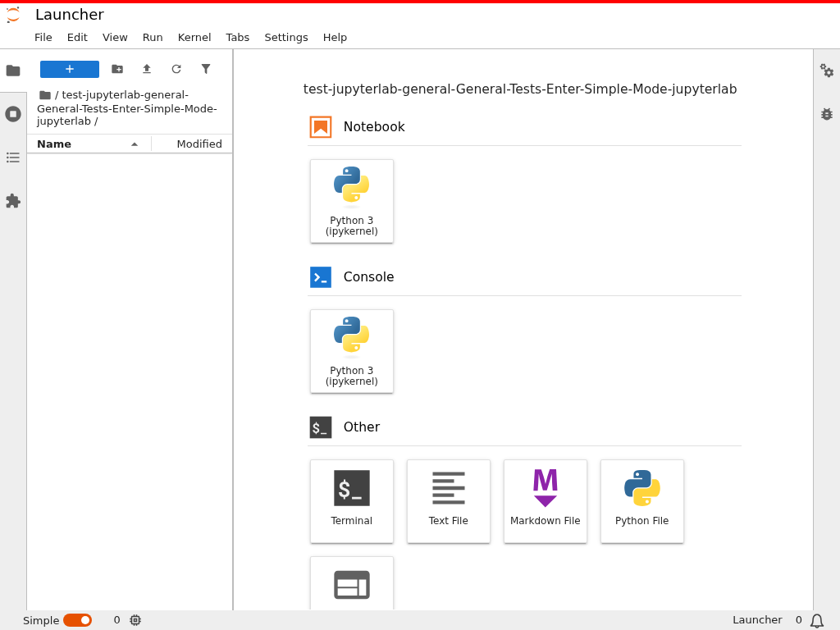Image resolution: width=840 pixels, height=630 pixels.
Task: Sort files by Name column
Action: point(89,144)
